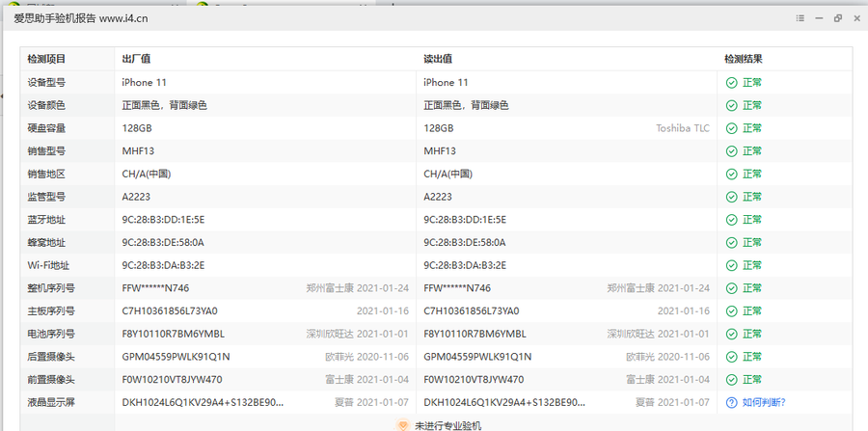Click read value A2223
The width and height of the screenshot is (868, 431).
(x=437, y=197)
